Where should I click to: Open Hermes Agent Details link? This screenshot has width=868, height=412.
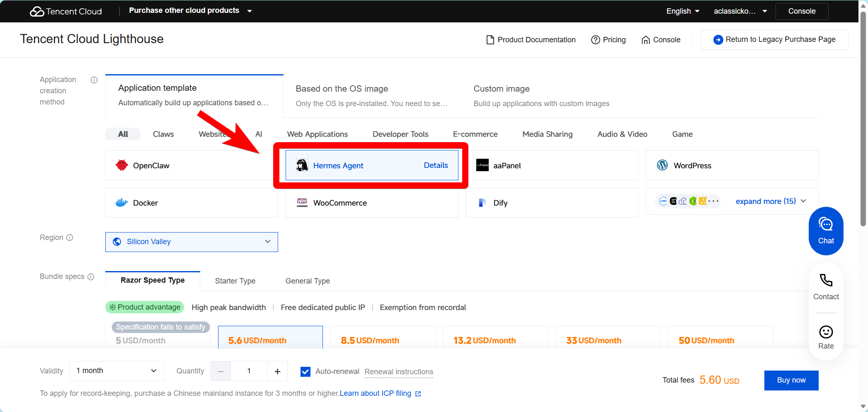pos(436,165)
